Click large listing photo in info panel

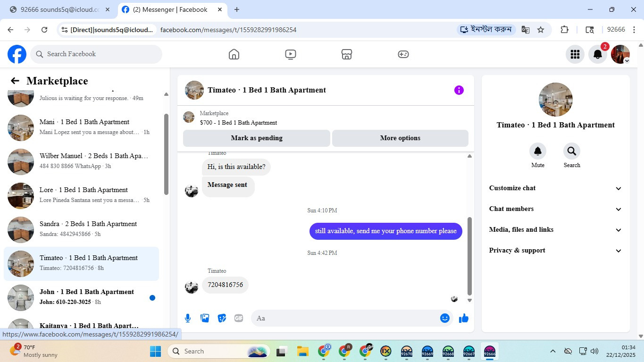coord(556,100)
